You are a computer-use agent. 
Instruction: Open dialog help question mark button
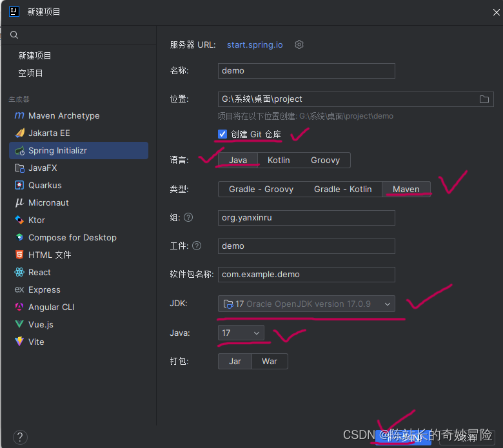point(20,437)
